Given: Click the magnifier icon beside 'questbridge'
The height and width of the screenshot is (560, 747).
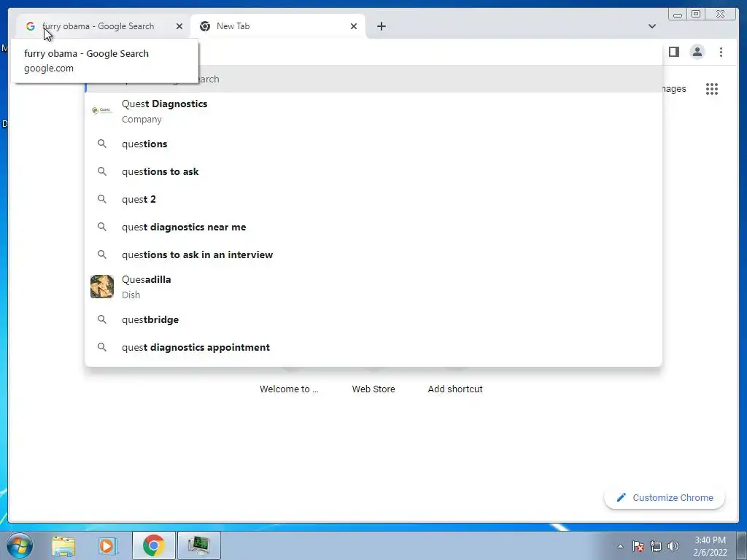Looking at the screenshot, I should click(x=102, y=319).
